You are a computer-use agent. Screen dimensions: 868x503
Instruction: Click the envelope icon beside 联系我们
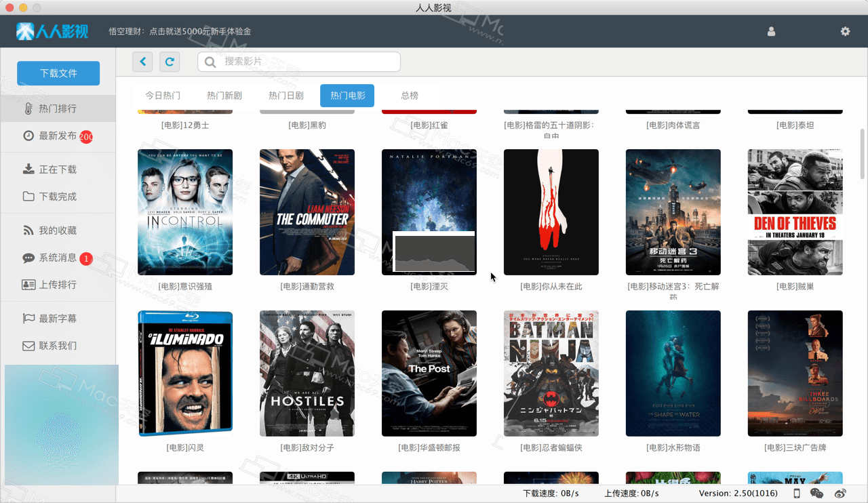click(x=28, y=346)
